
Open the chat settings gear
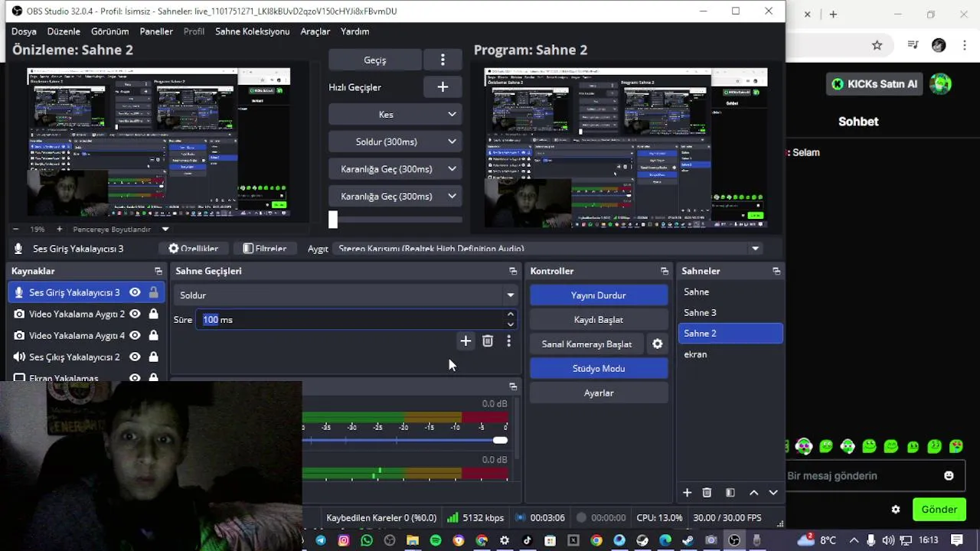coord(896,510)
